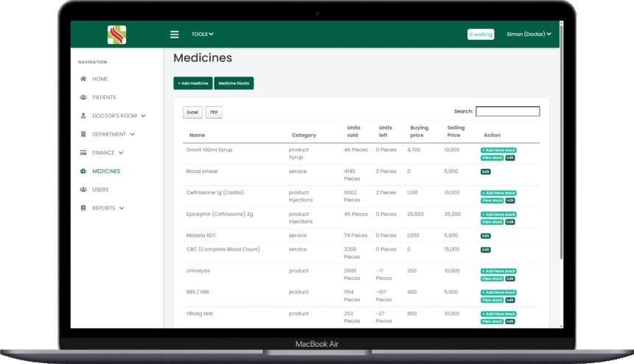Click the Search input field
Viewport: 634px width, 364px height.
pos(507,111)
